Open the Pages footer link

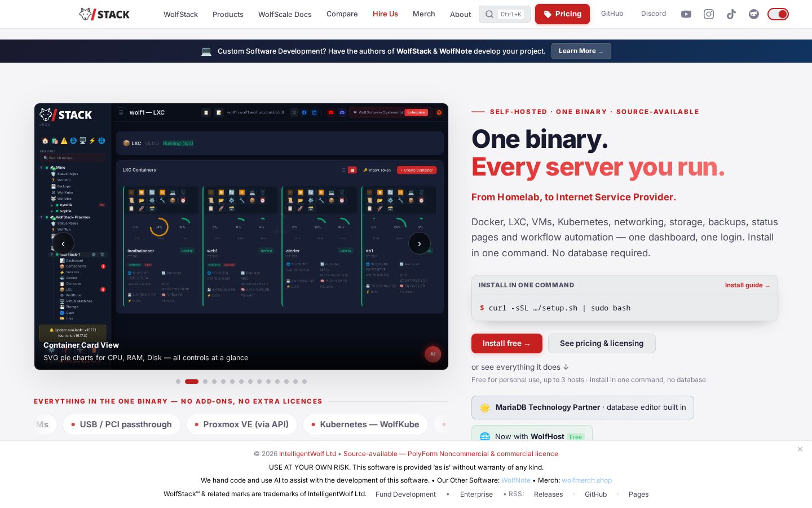638,494
